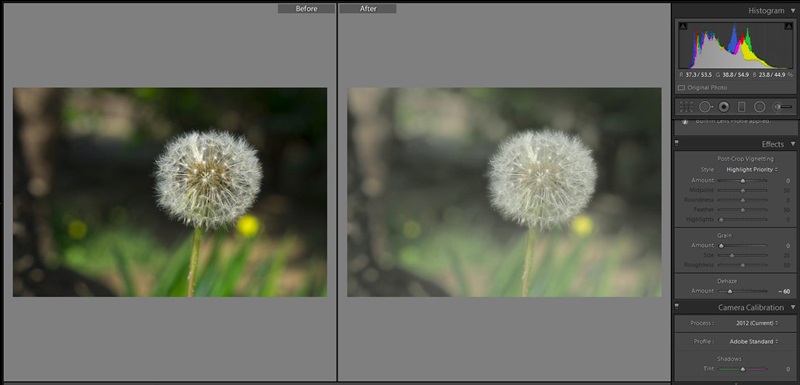This screenshot has height=385, width=800.
Task: Enable the Original Photo checkbox
Action: (681, 88)
